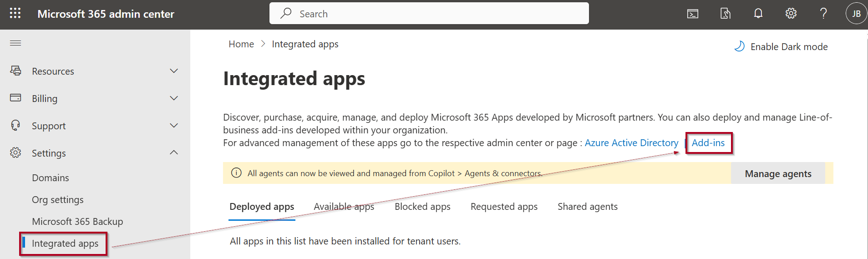Click the Microsoft 365 admin center title
The width and height of the screenshot is (868, 259).
pos(106,14)
